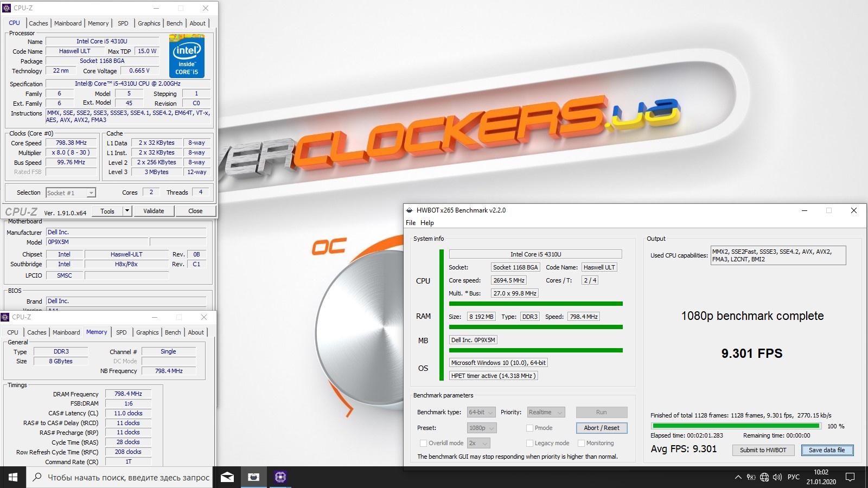Click the disabled Run button

pos(602,412)
